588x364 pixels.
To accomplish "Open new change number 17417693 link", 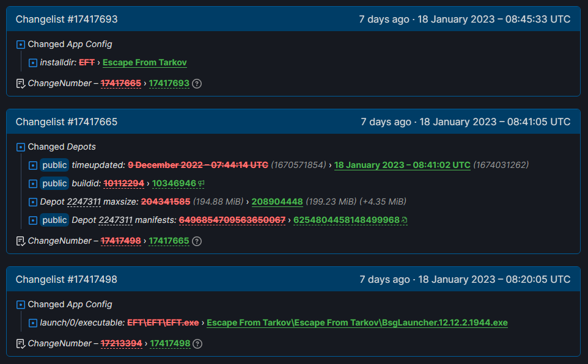I will point(169,83).
